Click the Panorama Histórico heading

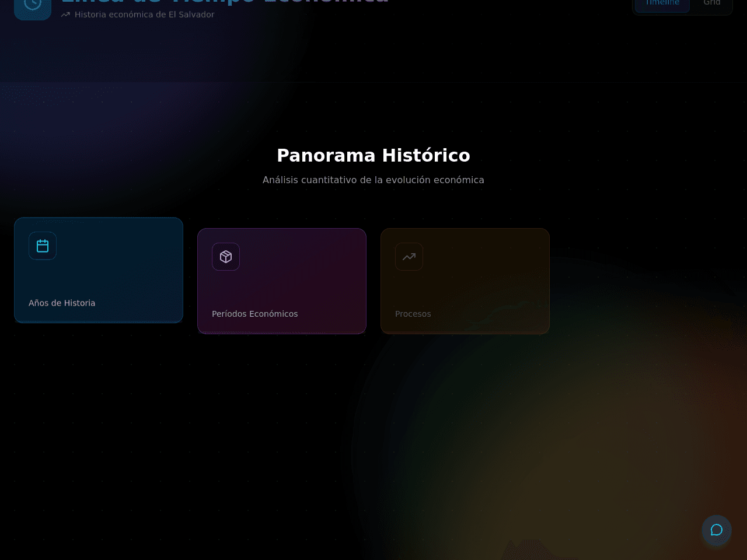pyautogui.click(x=373, y=155)
